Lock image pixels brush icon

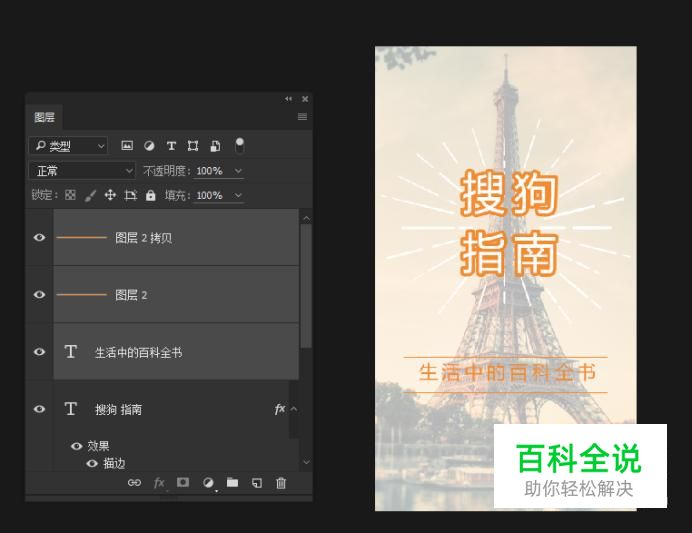90,195
